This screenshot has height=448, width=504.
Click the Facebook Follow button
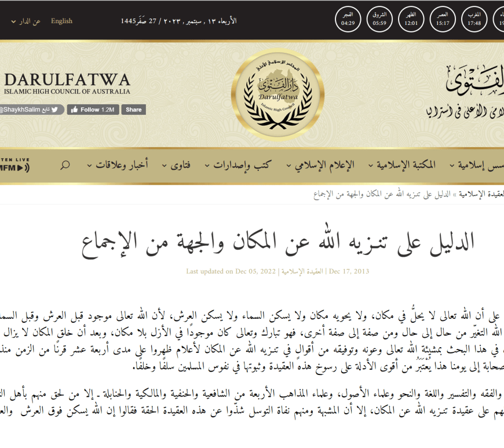coord(93,110)
